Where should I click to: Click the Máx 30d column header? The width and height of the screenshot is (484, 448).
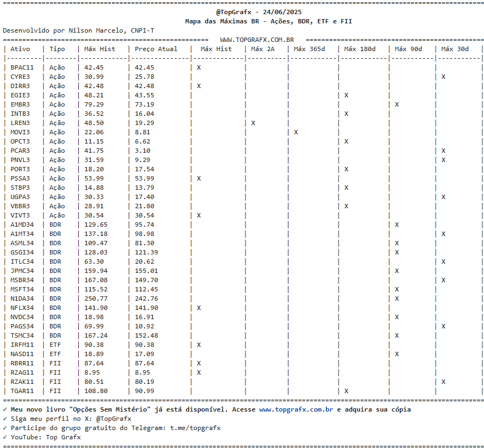455,49
